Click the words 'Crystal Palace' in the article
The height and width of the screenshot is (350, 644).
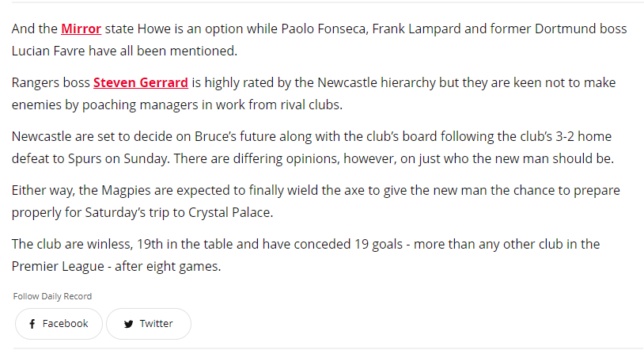click(229, 213)
